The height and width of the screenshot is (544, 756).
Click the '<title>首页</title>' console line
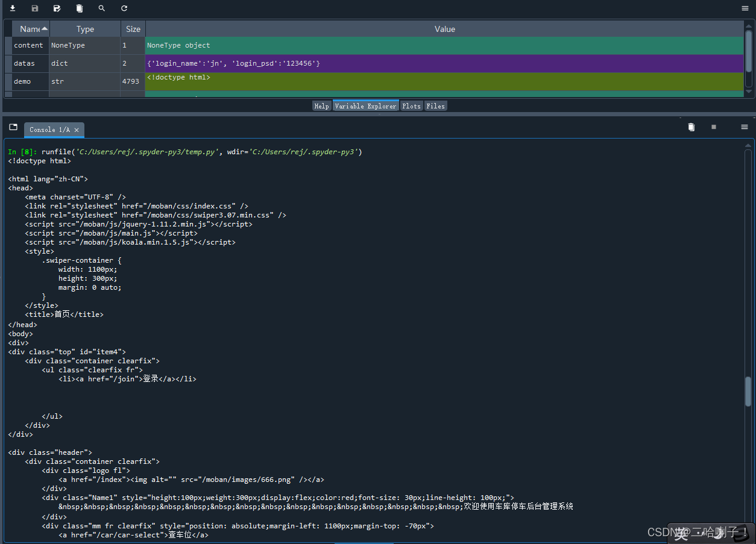click(64, 314)
